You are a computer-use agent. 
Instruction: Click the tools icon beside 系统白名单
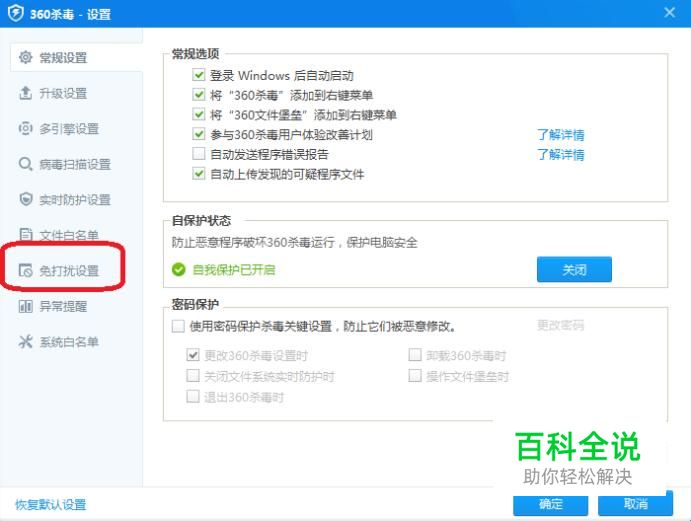(x=26, y=342)
